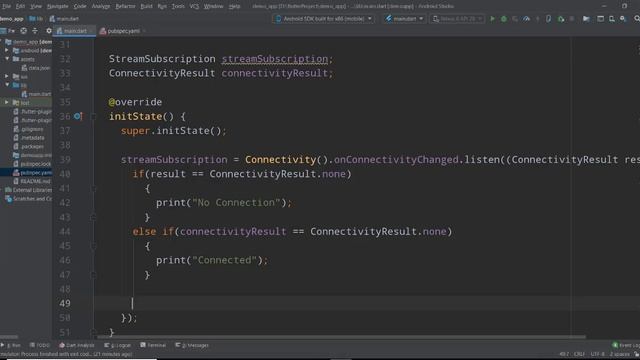Screen dimensions: 640x360
Task: Open the TODO tool window
Action: 40,345
